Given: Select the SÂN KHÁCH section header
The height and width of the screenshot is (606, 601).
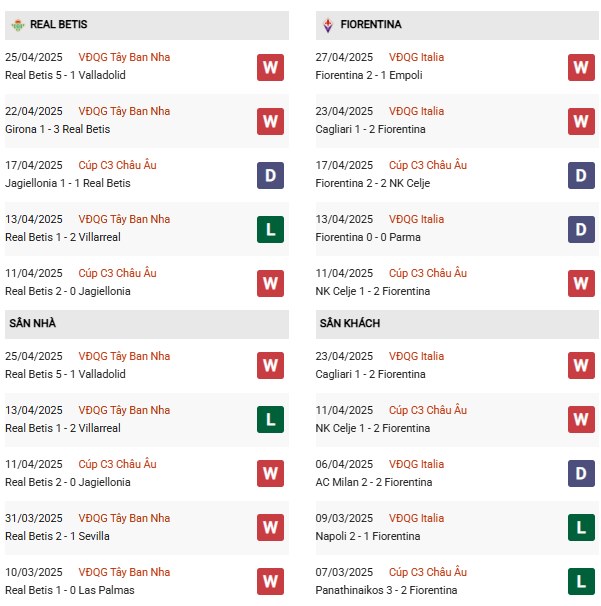Looking at the screenshot, I should coord(457,324).
